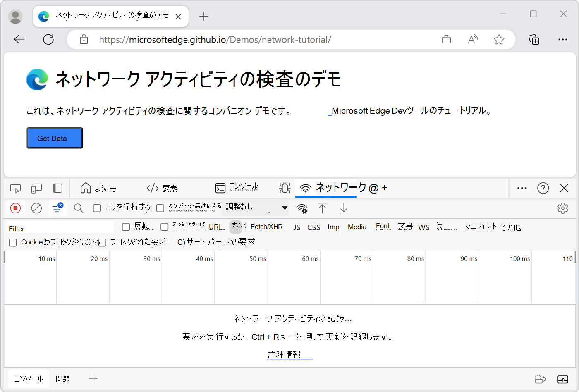Click the Get Data button
579x392 pixels.
[54, 138]
